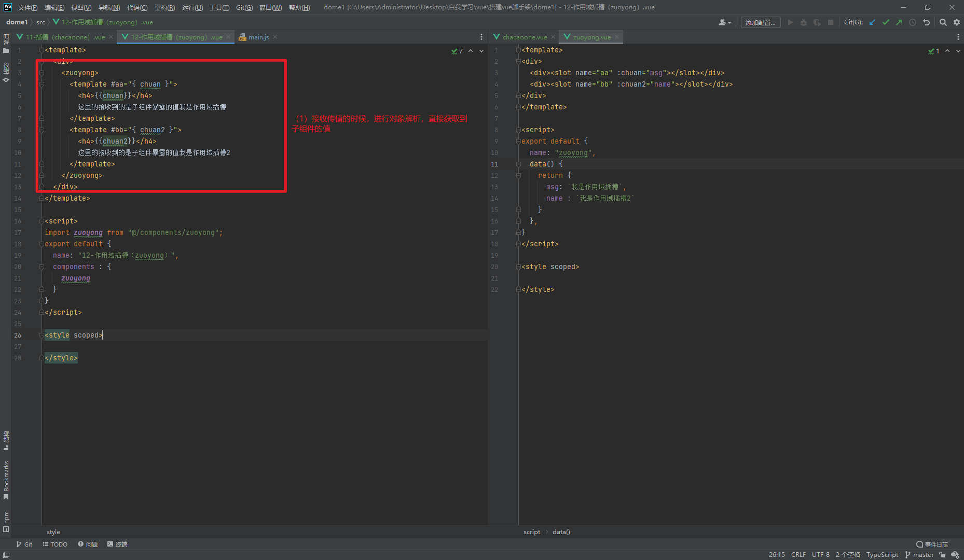Click the Git commit checkmark icon
The image size is (964, 560).
(x=886, y=22)
